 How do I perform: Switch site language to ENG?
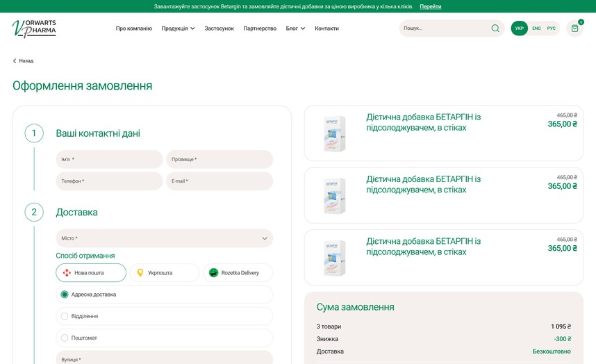click(x=536, y=28)
